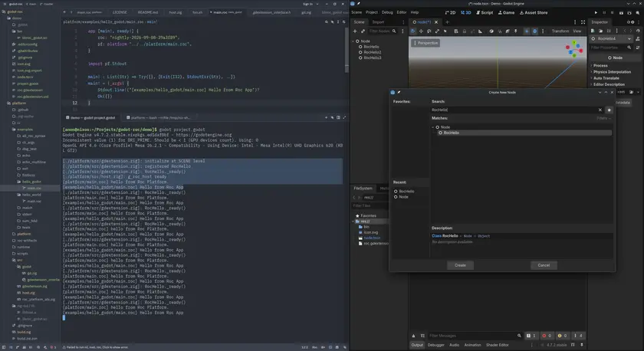This screenshot has height=351, width=644.
Task: Toggle distraction-free mode expand icon
Action: [x=583, y=22]
